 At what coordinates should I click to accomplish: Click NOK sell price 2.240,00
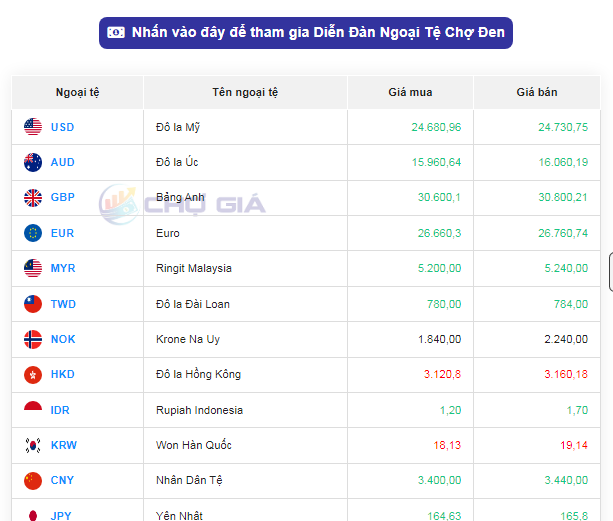click(x=566, y=339)
